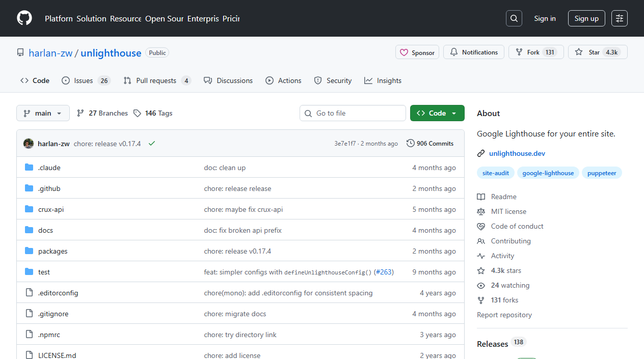Open commit hash 3e7e1f7
The image size is (644, 359).
[345, 144]
